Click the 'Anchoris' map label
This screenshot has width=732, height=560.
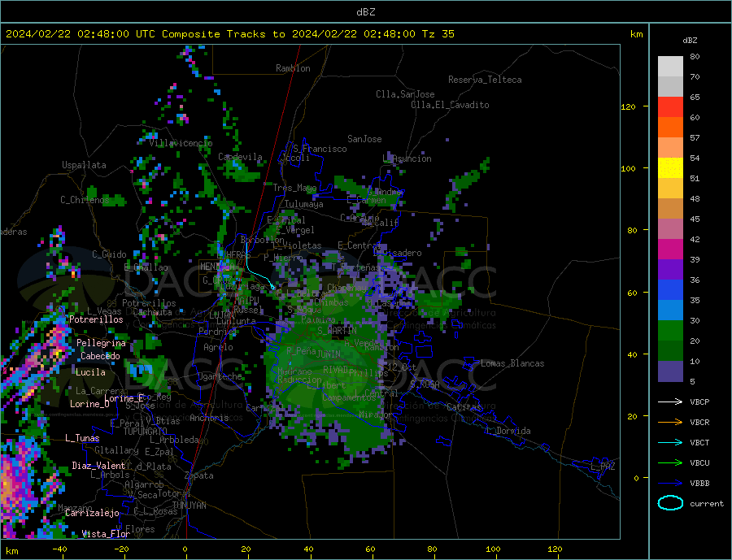click(x=209, y=418)
